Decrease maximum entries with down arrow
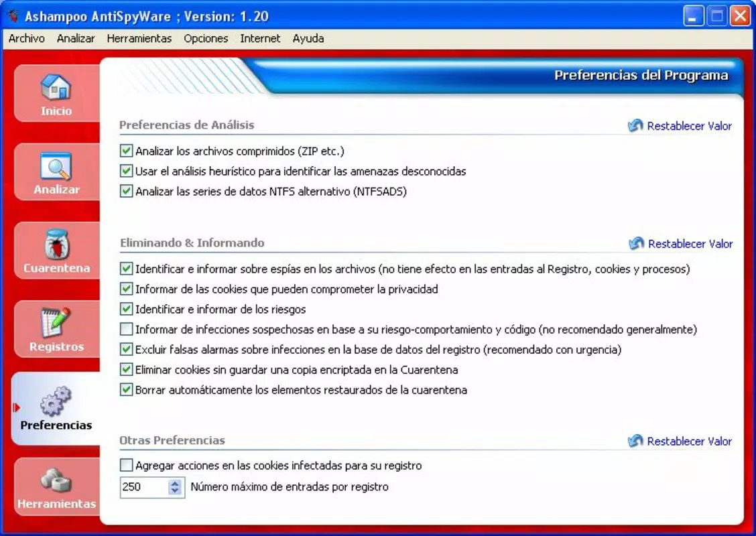 [175, 490]
